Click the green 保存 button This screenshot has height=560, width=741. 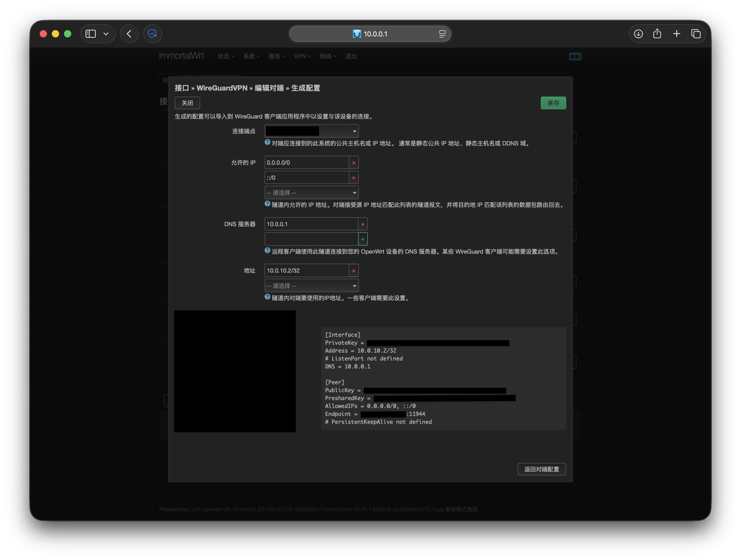pos(553,103)
